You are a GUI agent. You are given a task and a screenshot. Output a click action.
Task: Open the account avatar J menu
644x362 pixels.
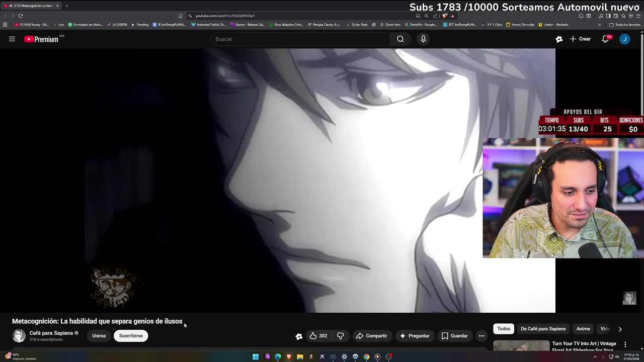coord(624,39)
